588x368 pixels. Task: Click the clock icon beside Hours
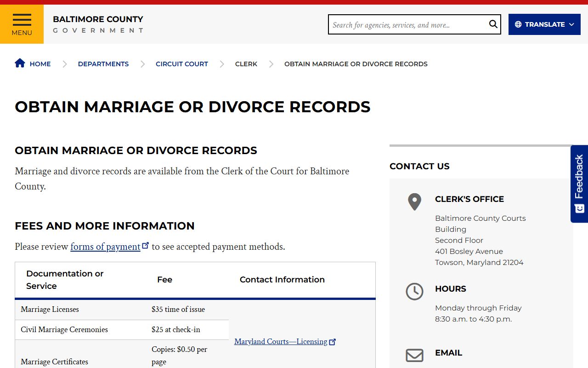click(x=414, y=291)
